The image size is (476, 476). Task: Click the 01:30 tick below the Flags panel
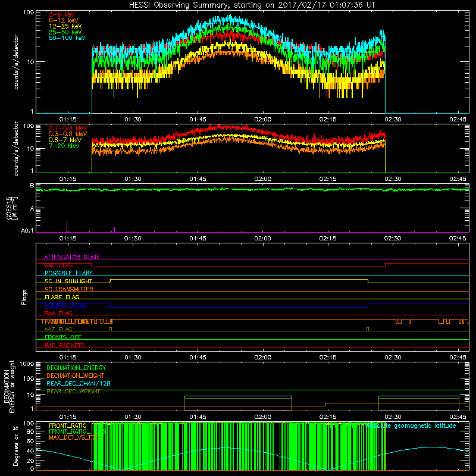click(133, 358)
